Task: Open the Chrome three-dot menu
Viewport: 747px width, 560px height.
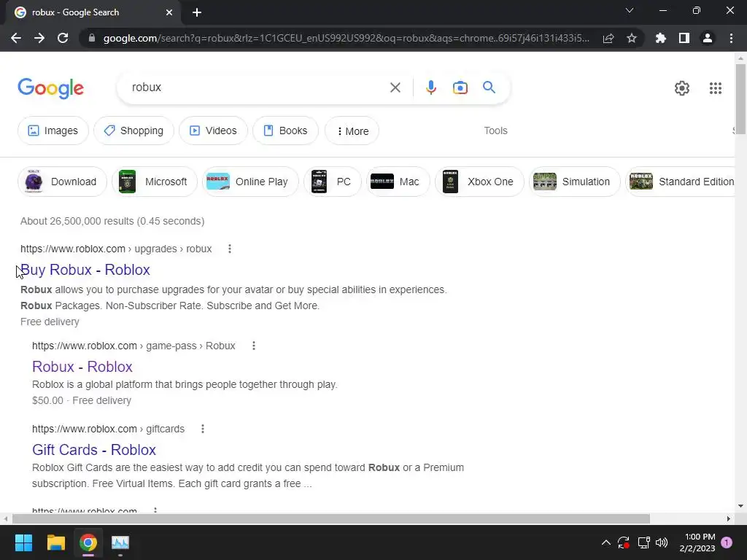Action: (731, 38)
